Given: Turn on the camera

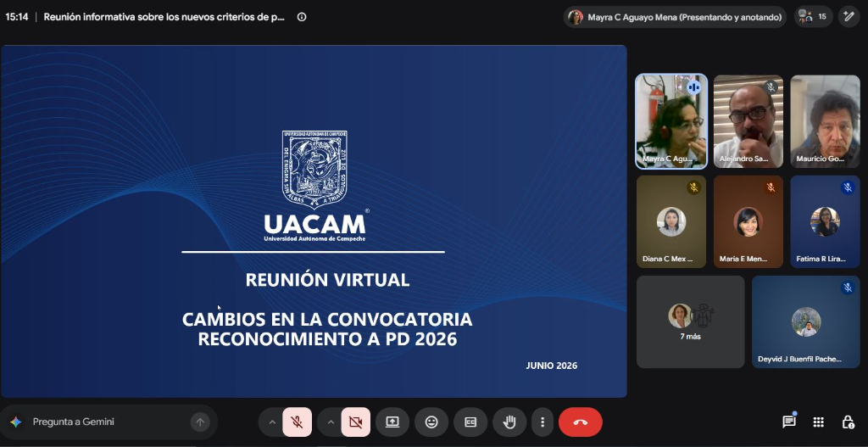Looking at the screenshot, I should [x=355, y=422].
